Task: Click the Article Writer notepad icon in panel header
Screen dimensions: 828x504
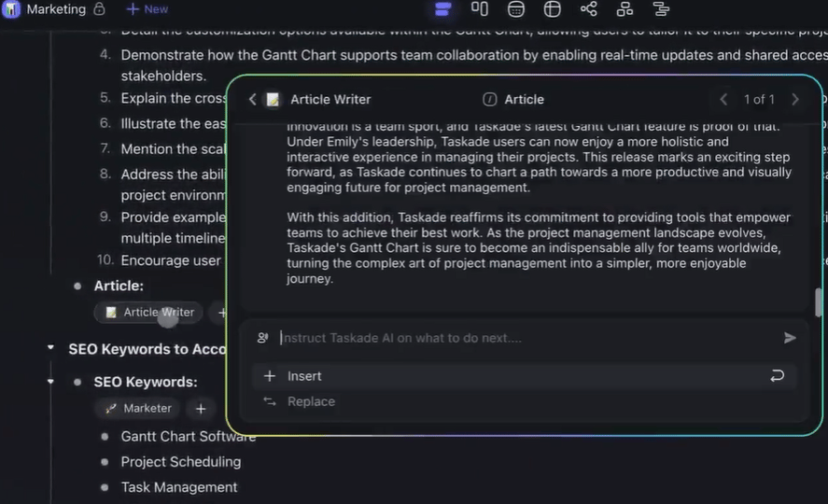Action: click(273, 99)
